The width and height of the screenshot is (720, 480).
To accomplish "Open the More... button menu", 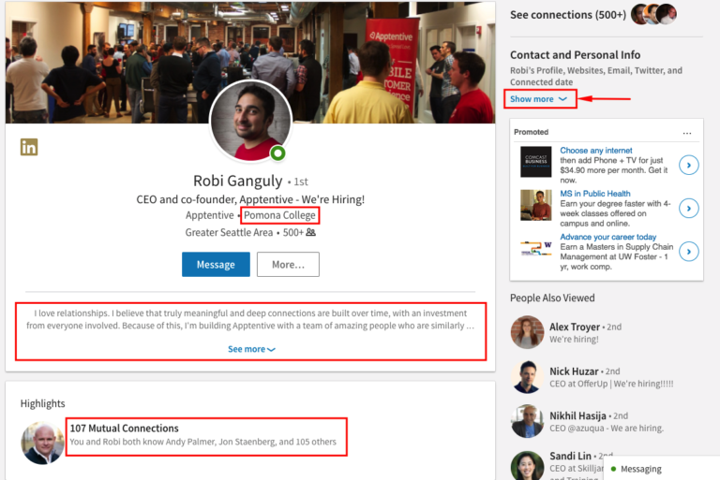I will coord(288,265).
